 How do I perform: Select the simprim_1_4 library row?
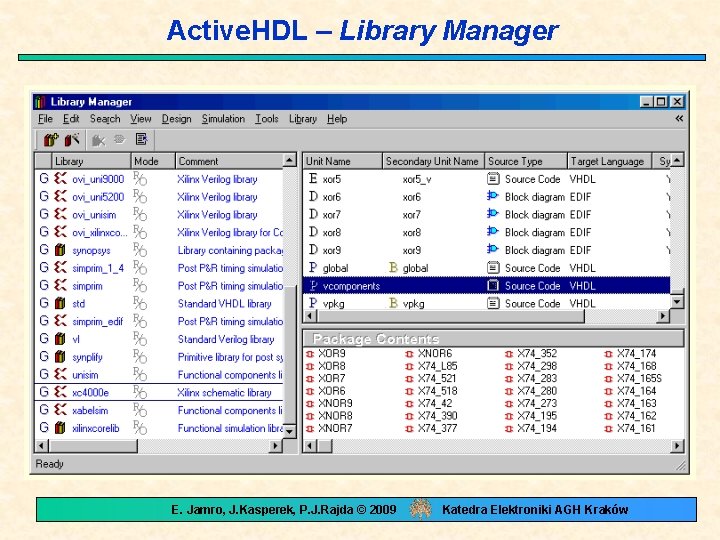159,268
